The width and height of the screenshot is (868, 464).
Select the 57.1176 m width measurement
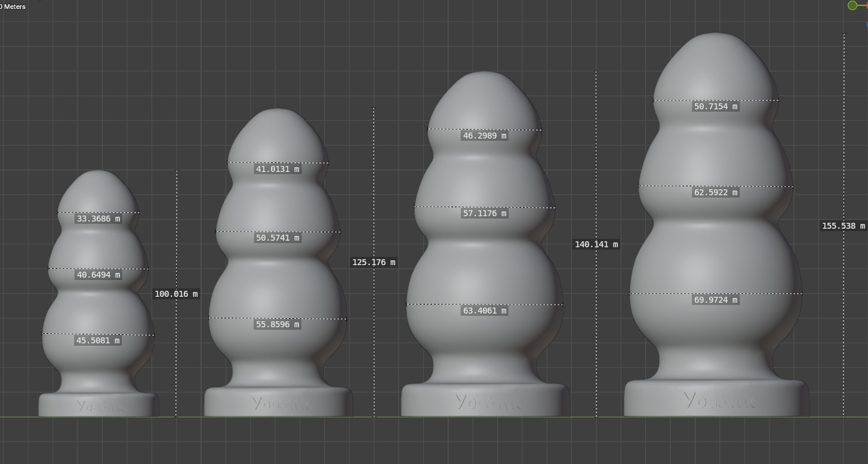tap(484, 214)
